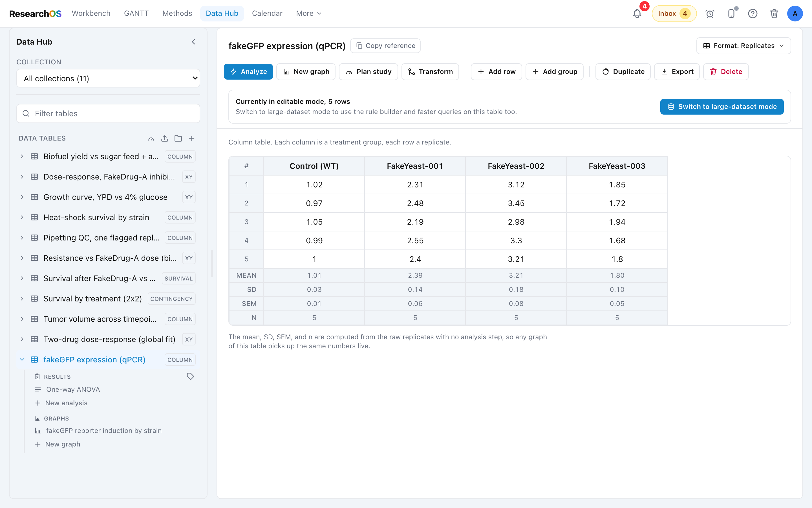This screenshot has width=812, height=508.
Task: Click the plus icon to add a data table
Action: click(192, 138)
